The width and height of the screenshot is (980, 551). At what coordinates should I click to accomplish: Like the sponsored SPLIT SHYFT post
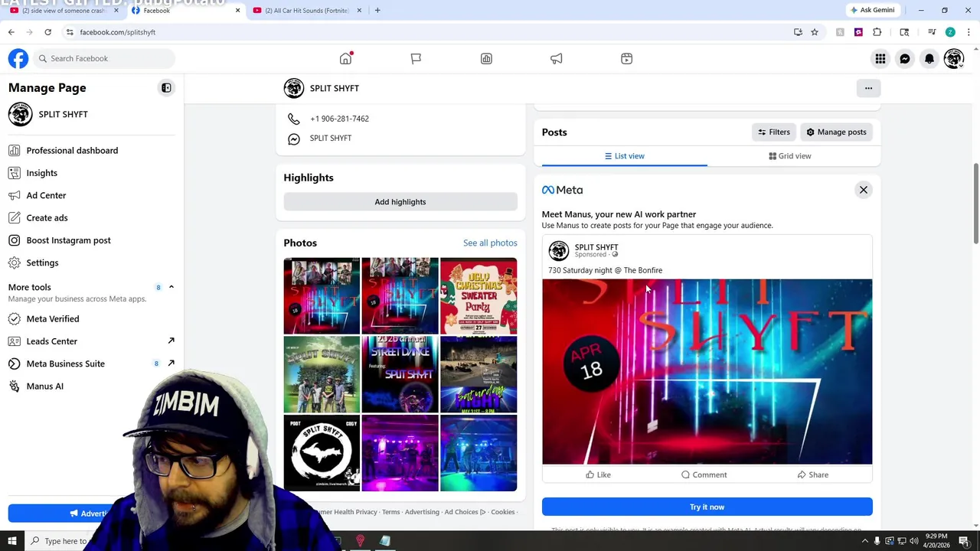[598, 474]
